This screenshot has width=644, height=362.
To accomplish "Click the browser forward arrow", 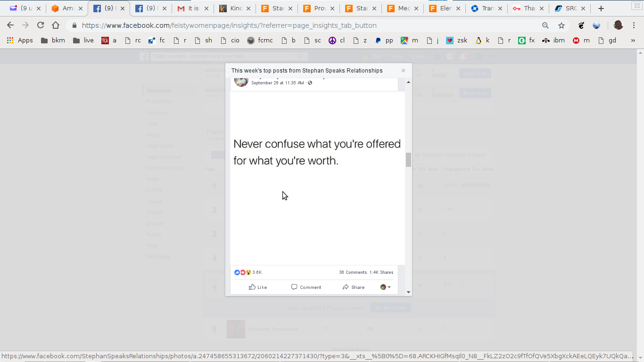I will tap(25, 25).
